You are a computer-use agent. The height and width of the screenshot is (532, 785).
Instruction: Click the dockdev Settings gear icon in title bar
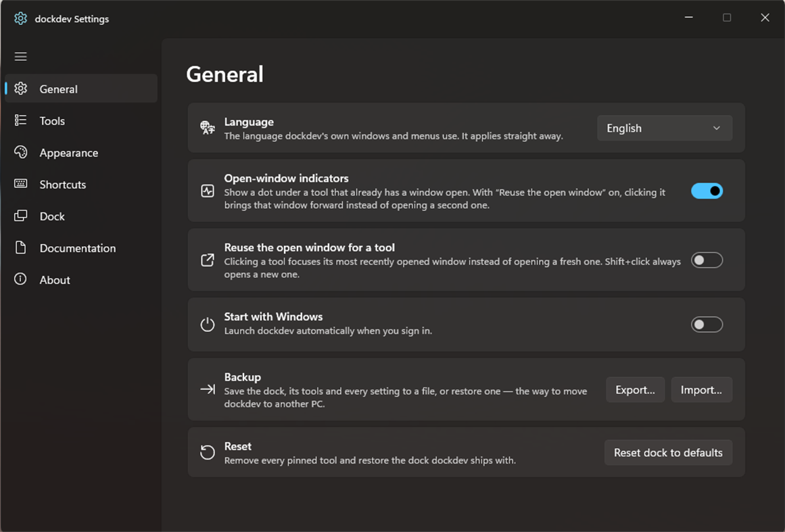tap(20, 18)
